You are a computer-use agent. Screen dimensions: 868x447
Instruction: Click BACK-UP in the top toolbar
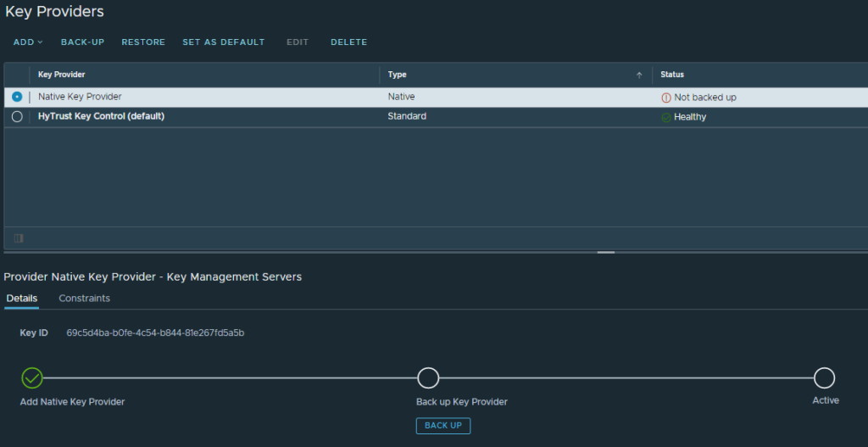82,42
